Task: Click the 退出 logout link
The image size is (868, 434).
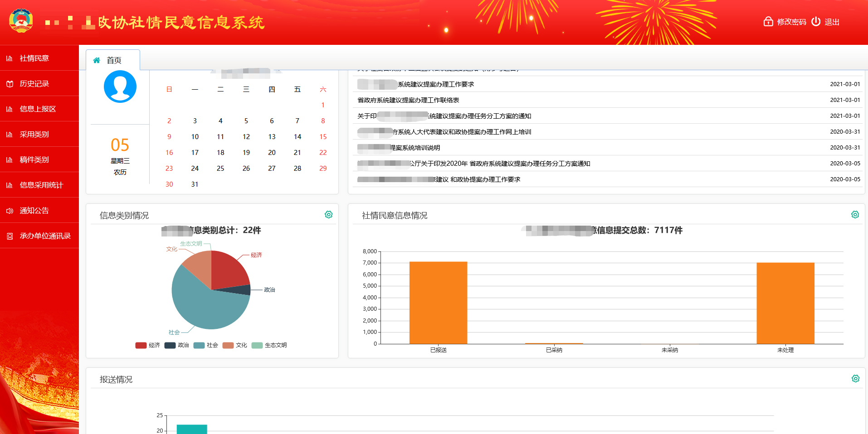Action: pos(832,22)
